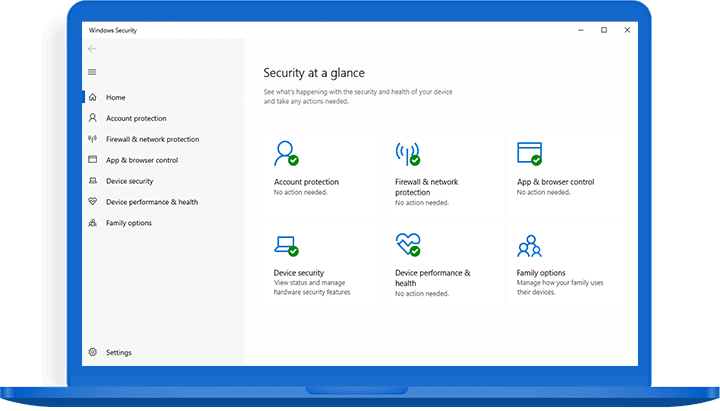Click the antenna icon beside Firewall in sidebar

point(93,139)
